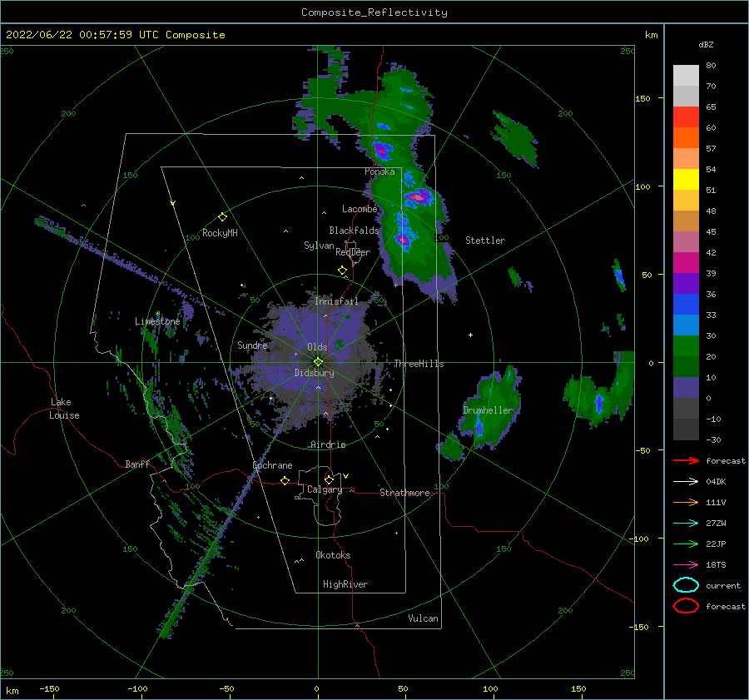
Task: Select the 0 dBZ purple color swatch
Action: [686, 388]
